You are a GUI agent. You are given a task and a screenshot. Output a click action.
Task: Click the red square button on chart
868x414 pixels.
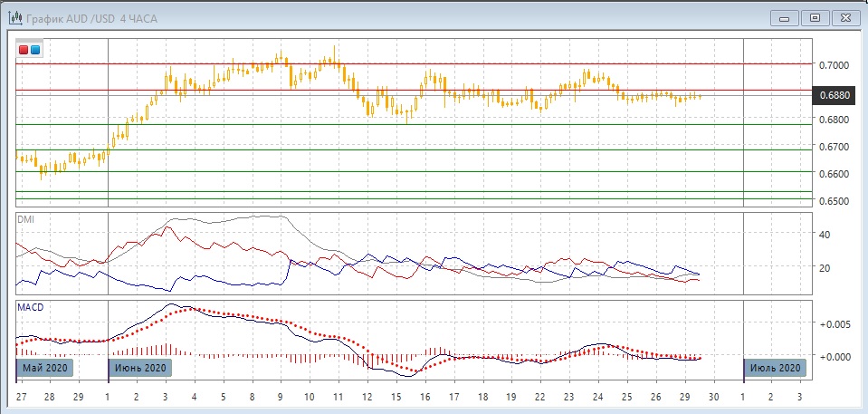(24, 50)
